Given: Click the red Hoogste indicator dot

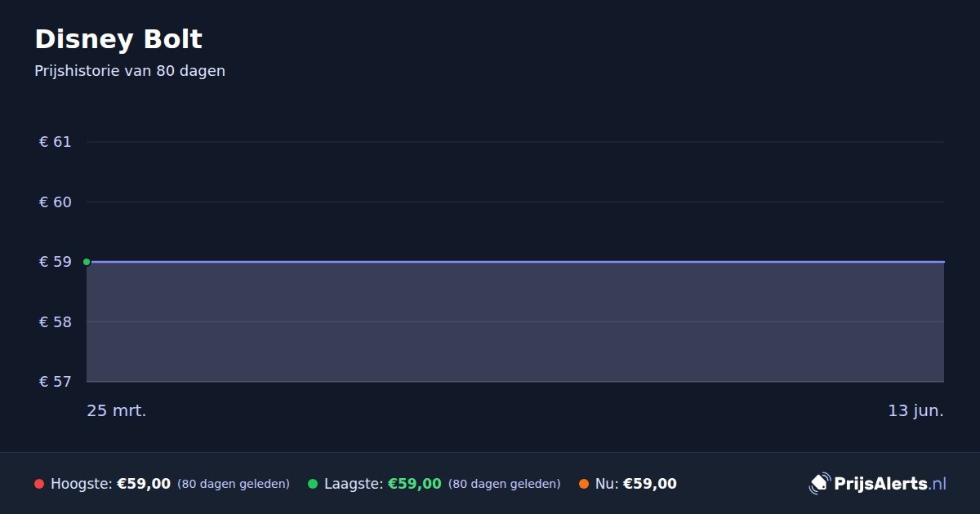Looking at the screenshot, I should click(x=39, y=484).
